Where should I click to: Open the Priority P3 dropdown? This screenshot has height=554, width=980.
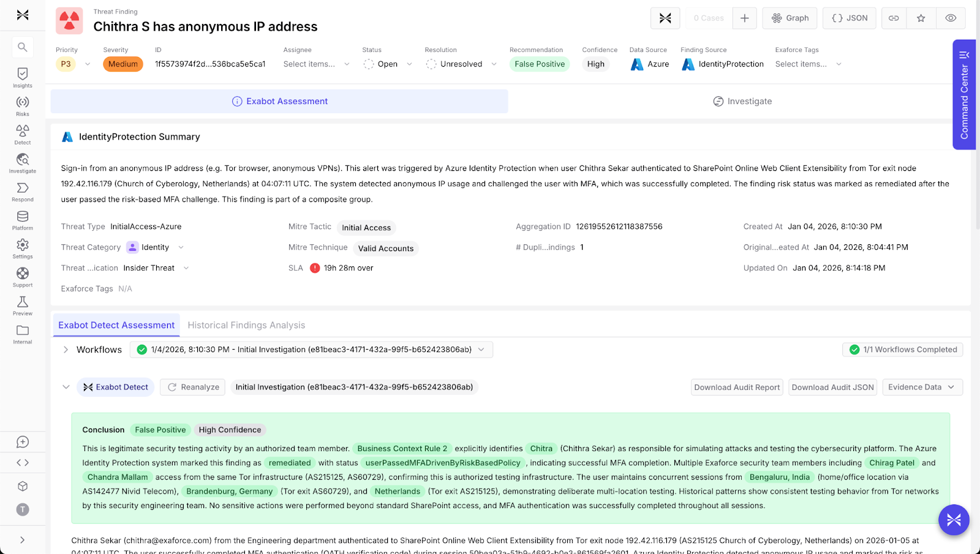(74, 64)
